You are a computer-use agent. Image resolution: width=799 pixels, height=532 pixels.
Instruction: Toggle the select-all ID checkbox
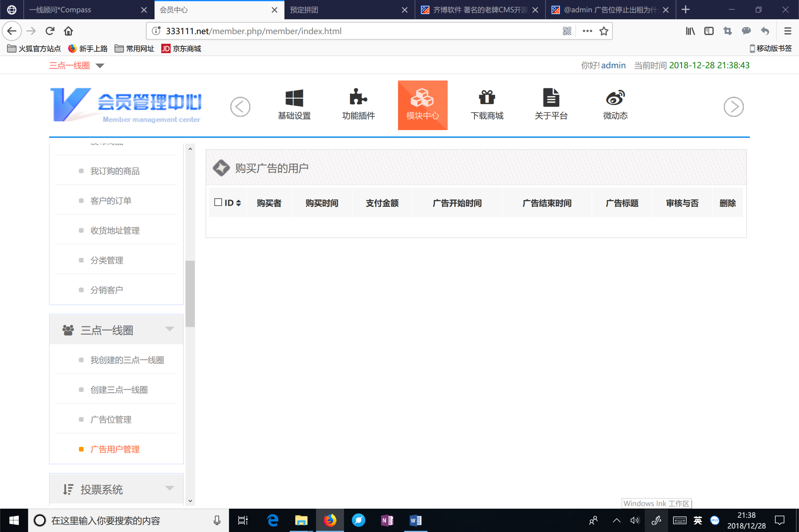pos(218,203)
